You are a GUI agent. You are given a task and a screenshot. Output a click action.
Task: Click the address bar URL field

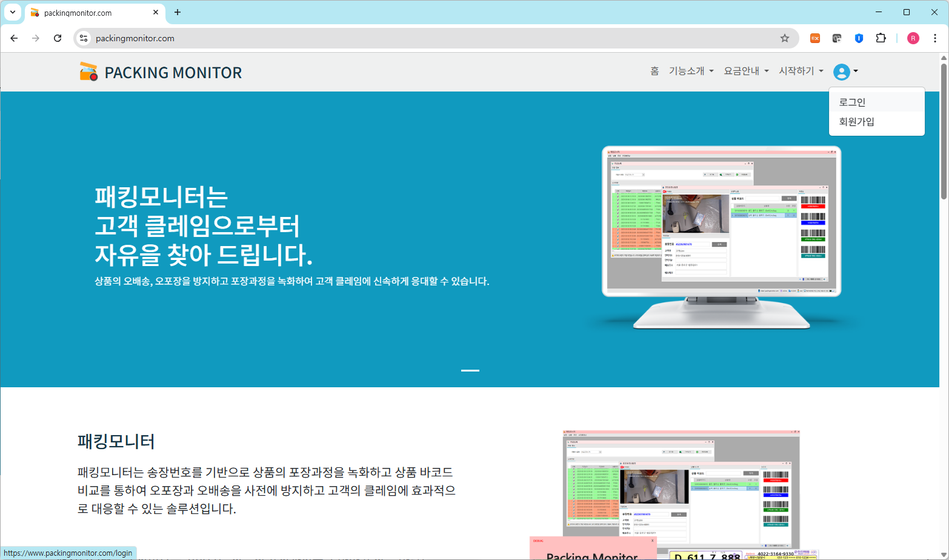[x=424, y=38]
